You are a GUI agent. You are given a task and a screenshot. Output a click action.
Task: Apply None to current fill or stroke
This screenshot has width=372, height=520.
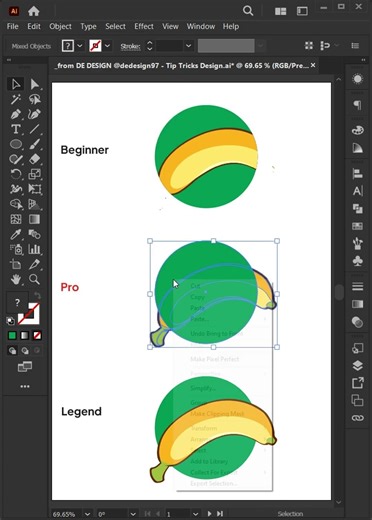click(37, 335)
